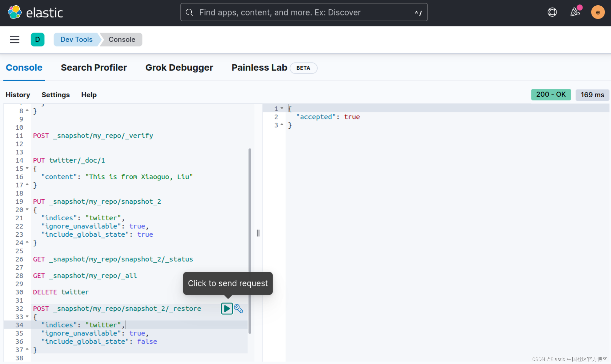
Task: Collapse the response JSON on line 1
Action: coord(282,108)
